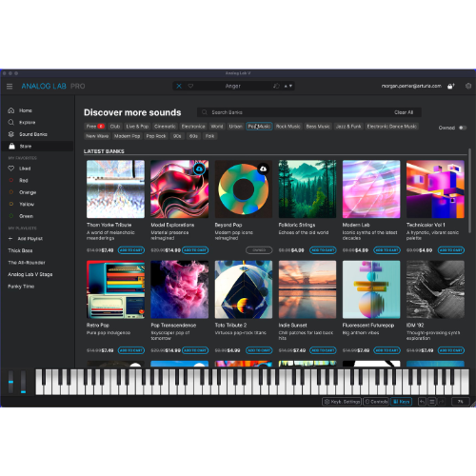This screenshot has width=476, height=476.
Task: Click the redo arrow in the bottom bar
Action: coord(442,402)
